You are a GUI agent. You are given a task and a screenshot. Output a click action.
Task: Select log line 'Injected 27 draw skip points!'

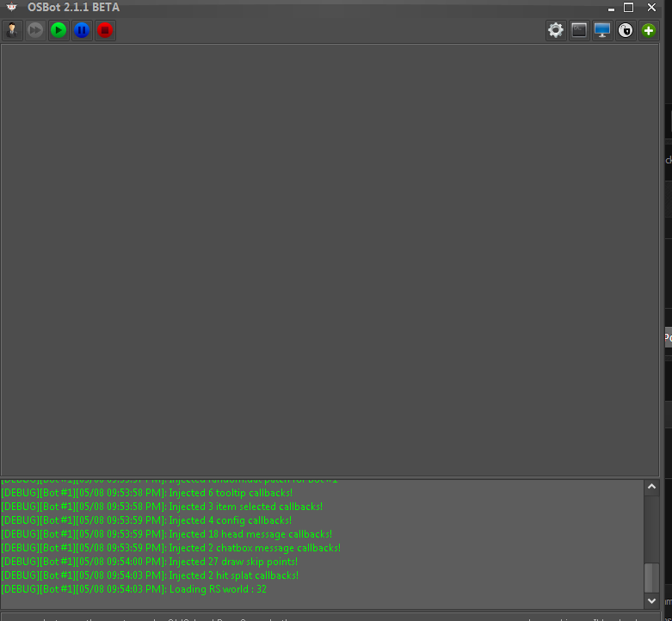coord(149,562)
